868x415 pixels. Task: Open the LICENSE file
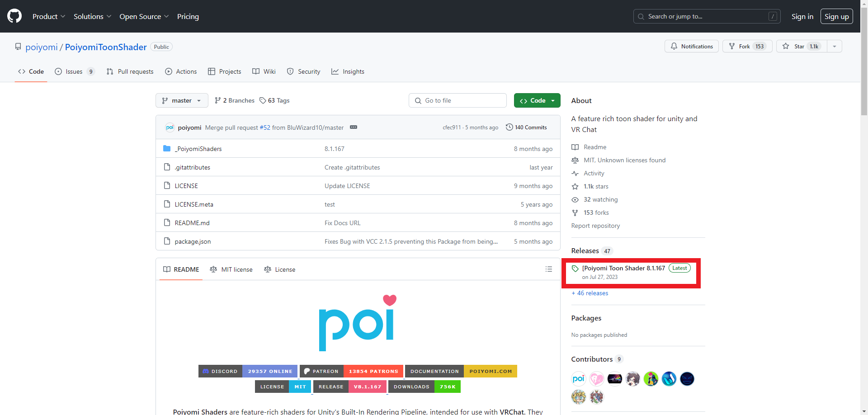click(x=186, y=186)
